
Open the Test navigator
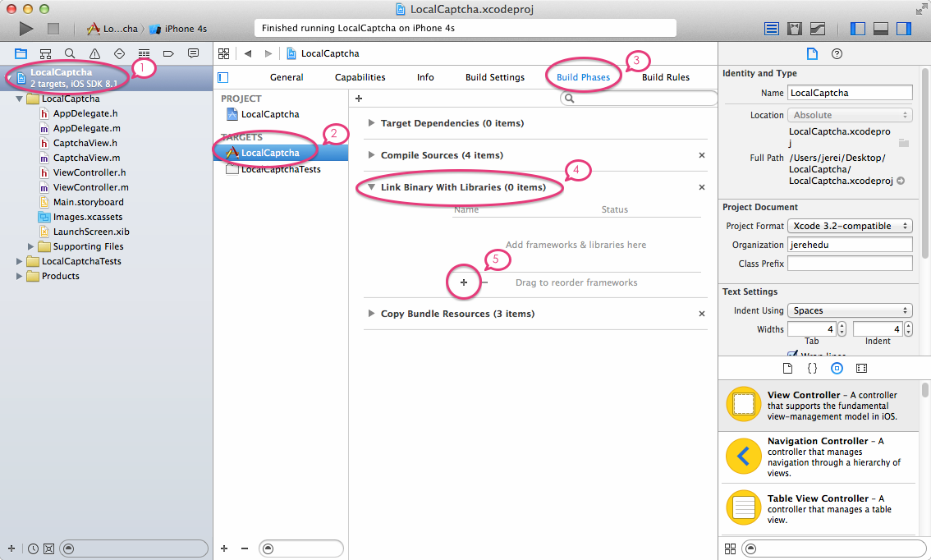[119, 53]
